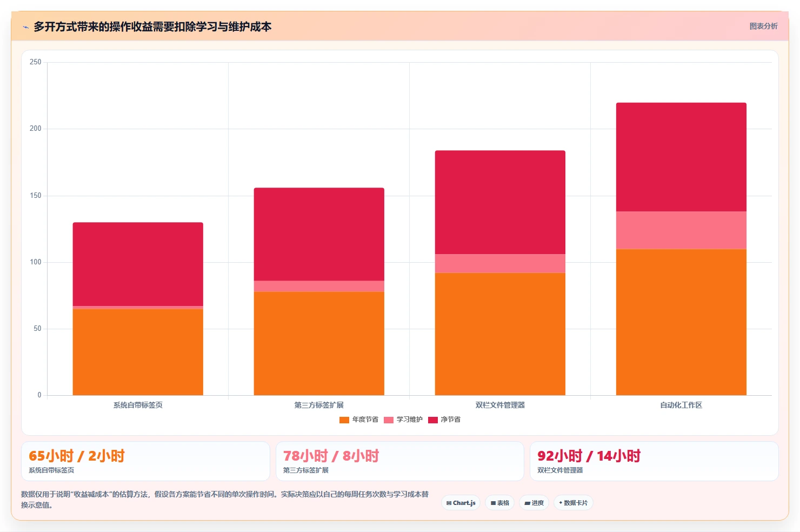Click the 第三方标签扩展 x-axis label
800x532 pixels.
[319, 405]
